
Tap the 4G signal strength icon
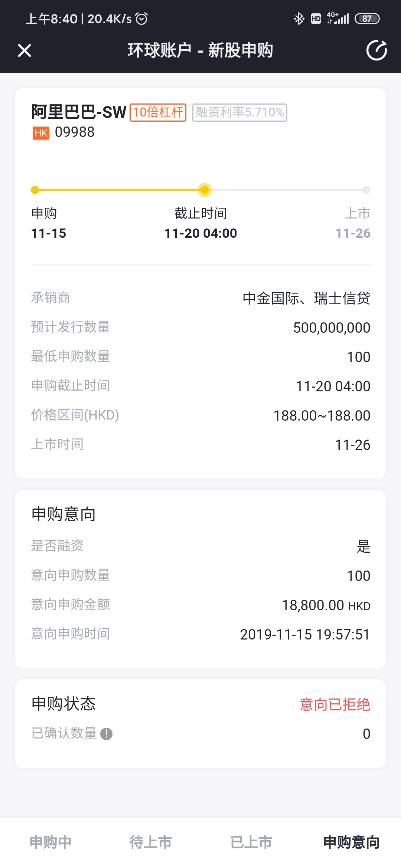pyautogui.click(x=338, y=18)
